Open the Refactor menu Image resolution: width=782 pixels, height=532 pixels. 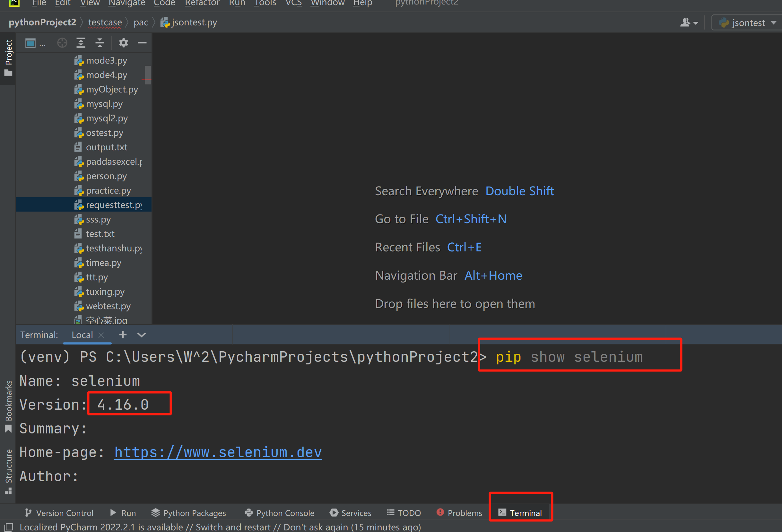coord(202,3)
